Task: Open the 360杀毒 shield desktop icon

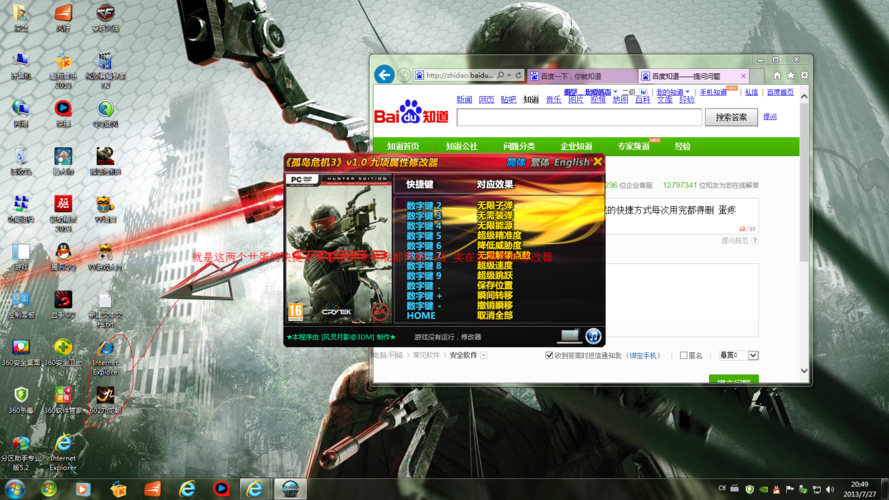Action: pos(21,399)
